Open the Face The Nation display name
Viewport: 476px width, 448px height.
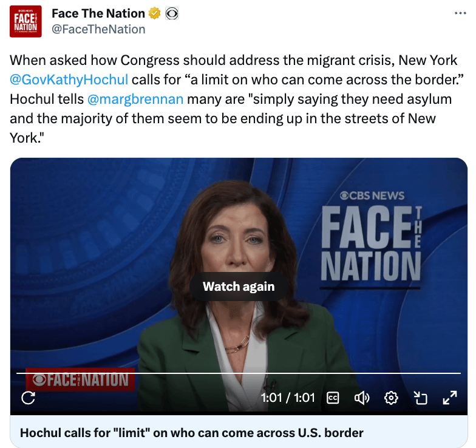tap(98, 13)
